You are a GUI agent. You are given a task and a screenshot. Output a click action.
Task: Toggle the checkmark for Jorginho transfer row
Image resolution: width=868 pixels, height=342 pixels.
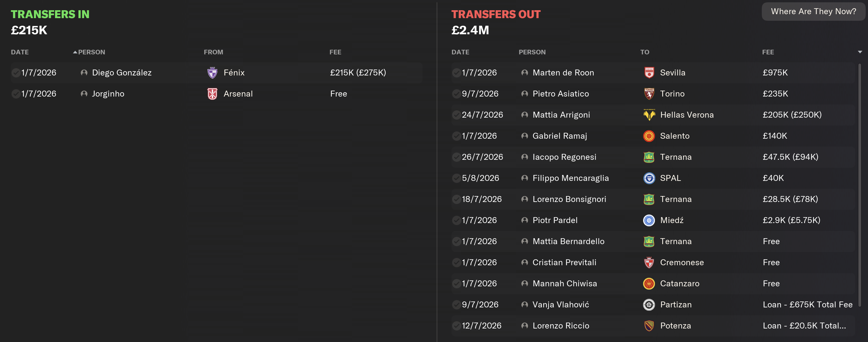(x=15, y=94)
